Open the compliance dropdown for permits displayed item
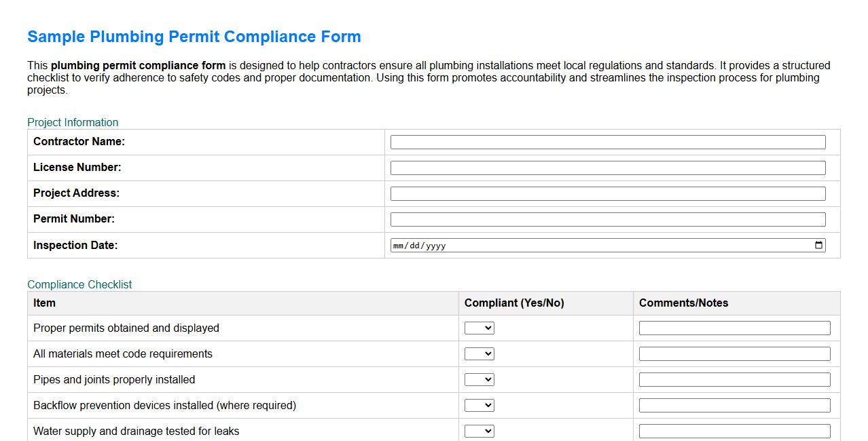This screenshot has height=441, width=868. click(480, 328)
